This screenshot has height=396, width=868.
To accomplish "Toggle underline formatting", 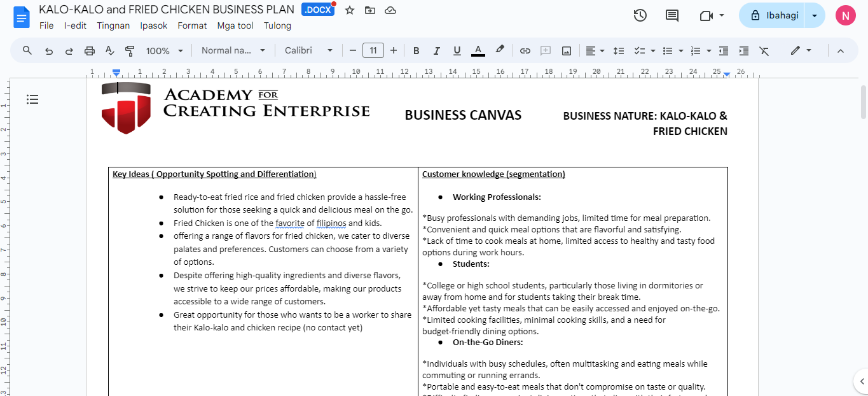I will tap(457, 50).
